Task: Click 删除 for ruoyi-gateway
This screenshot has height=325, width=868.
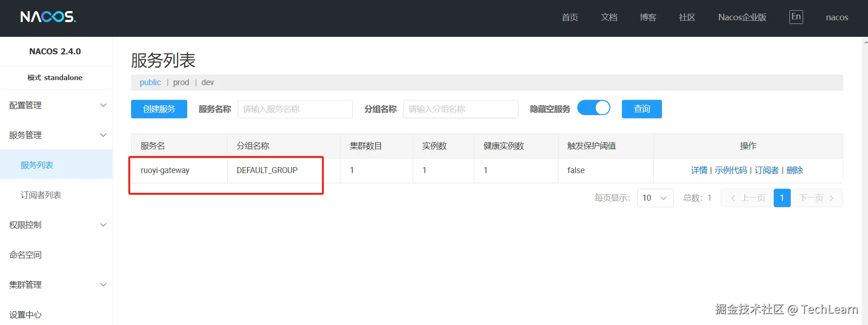Action: tap(795, 170)
